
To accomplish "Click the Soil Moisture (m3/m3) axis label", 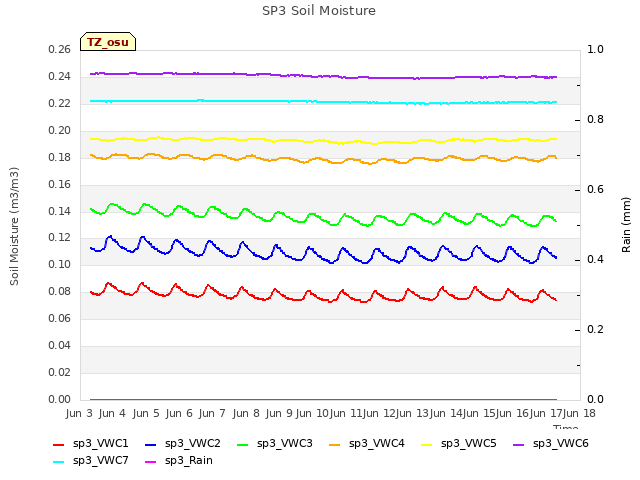I will click(14, 226).
